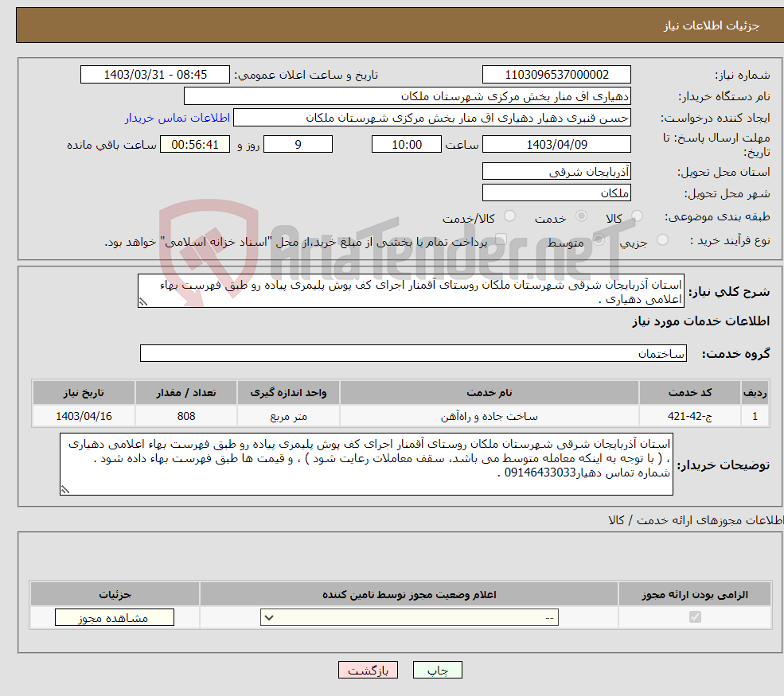Select the کالا radio button

tap(637, 216)
